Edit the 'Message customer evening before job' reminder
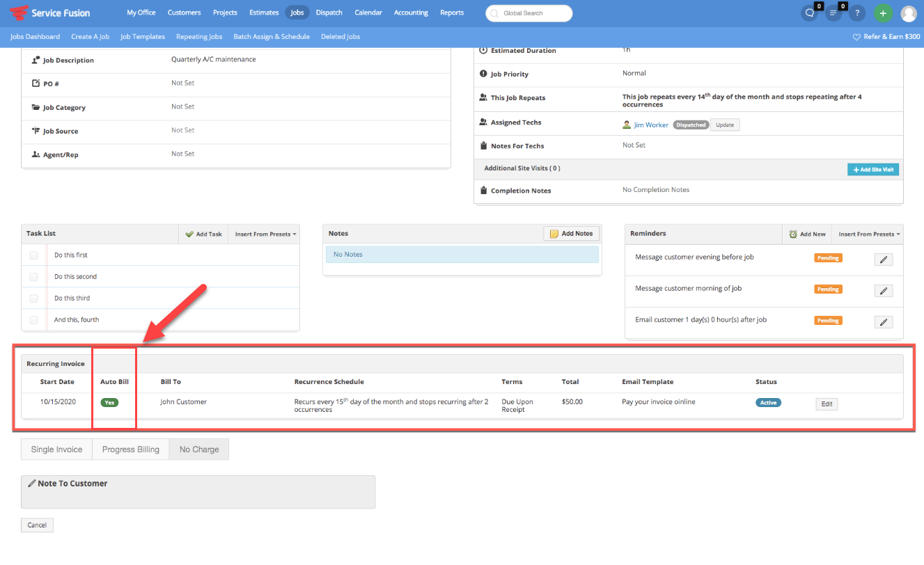924x565 pixels. tap(883, 260)
